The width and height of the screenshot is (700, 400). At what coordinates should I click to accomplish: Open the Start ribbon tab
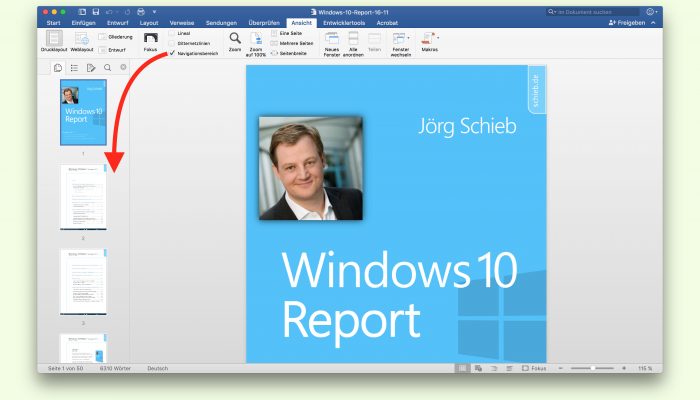tap(54, 23)
